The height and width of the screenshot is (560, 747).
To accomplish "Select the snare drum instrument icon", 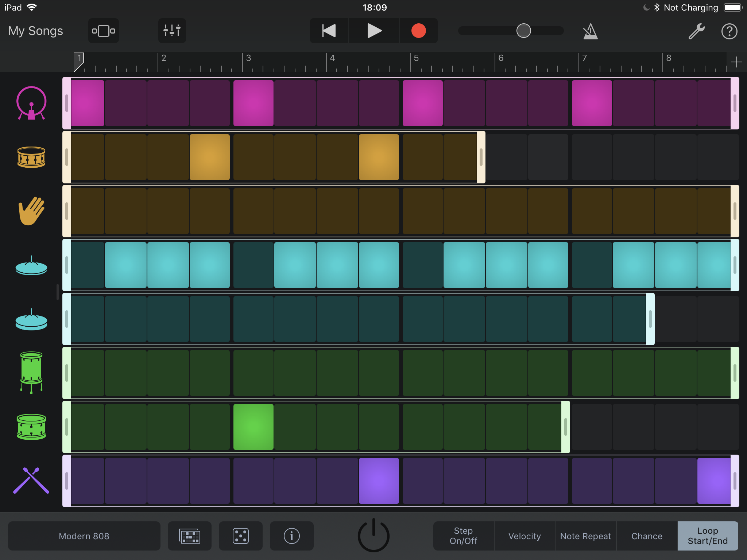I will (31, 156).
